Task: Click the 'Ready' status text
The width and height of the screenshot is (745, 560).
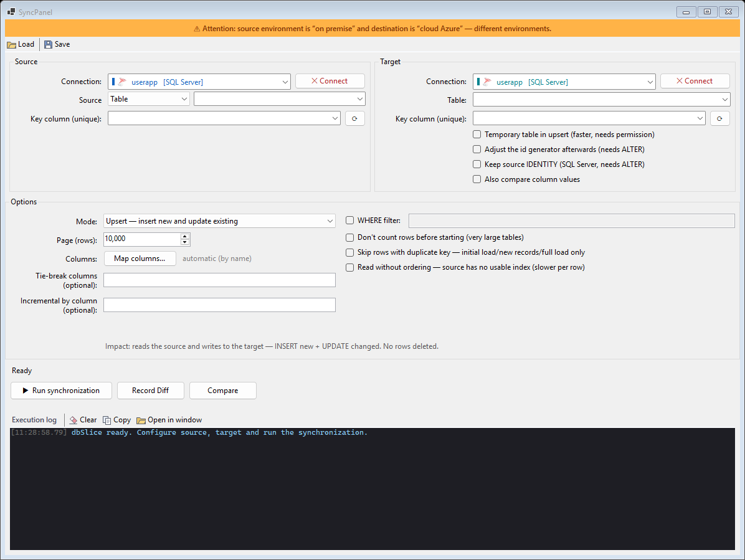Action: tap(22, 371)
